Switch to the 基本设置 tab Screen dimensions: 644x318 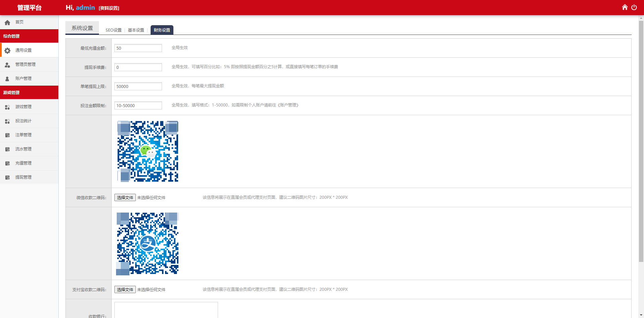coord(136,30)
